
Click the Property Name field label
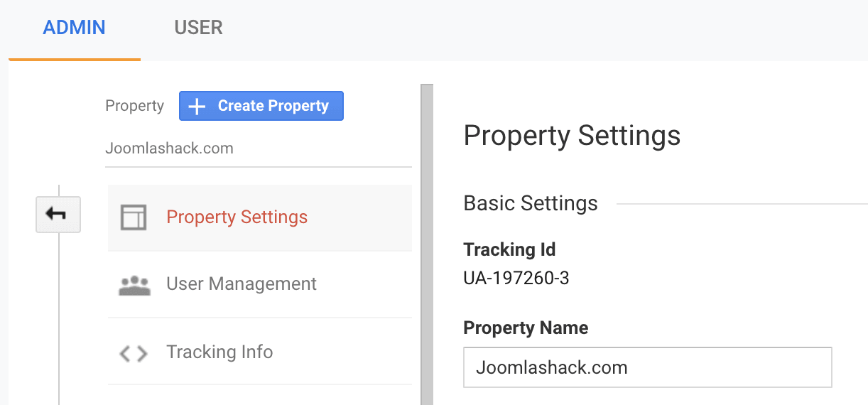click(526, 328)
